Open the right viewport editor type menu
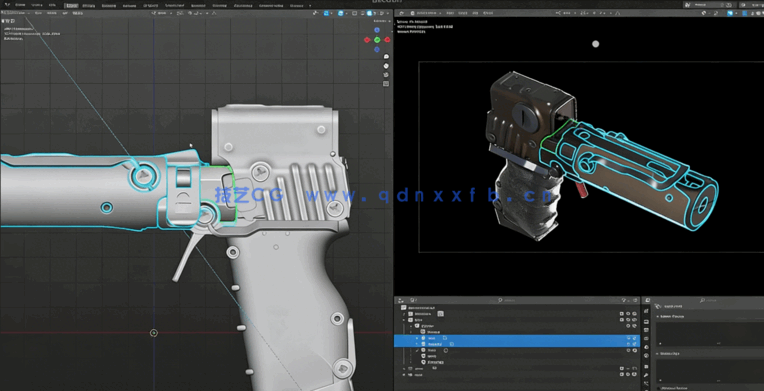The height and width of the screenshot is (391, 764). 401,13
